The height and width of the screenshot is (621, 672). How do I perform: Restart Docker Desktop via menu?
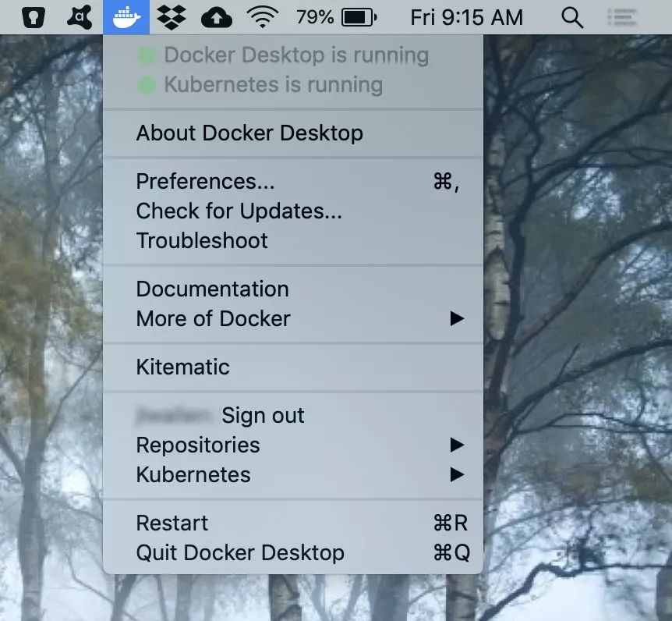click(293, 523)
